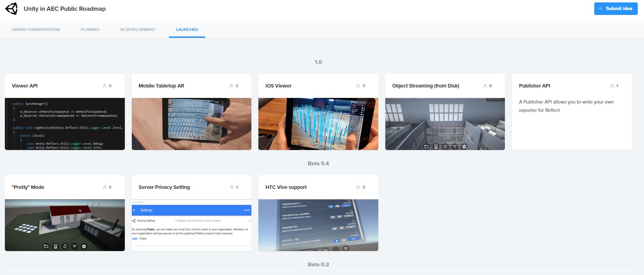Click the folder icon in Pretty Mode image

(x=46, y=246)
